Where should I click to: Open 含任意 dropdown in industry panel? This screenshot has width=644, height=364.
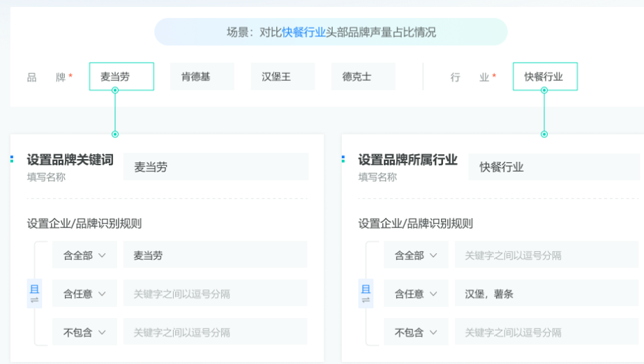coord(416,294)
